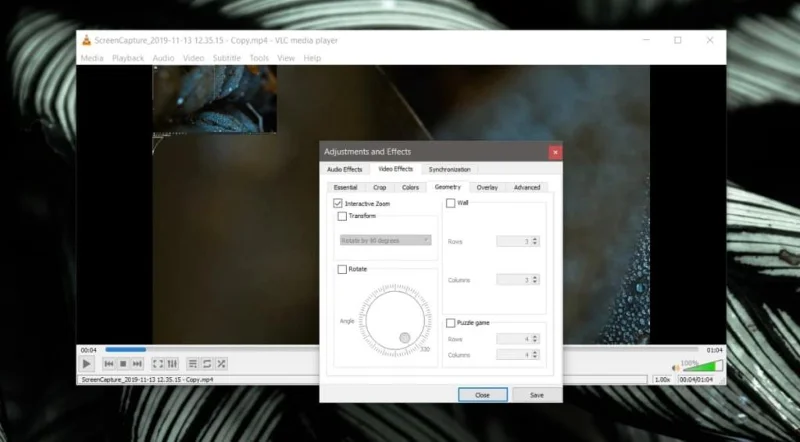Image resolution: width=800 pixels, height=442 pixels.
Task: Enable the Rotate checkbox
Action: pyautogui.click(x=342, y=269)
